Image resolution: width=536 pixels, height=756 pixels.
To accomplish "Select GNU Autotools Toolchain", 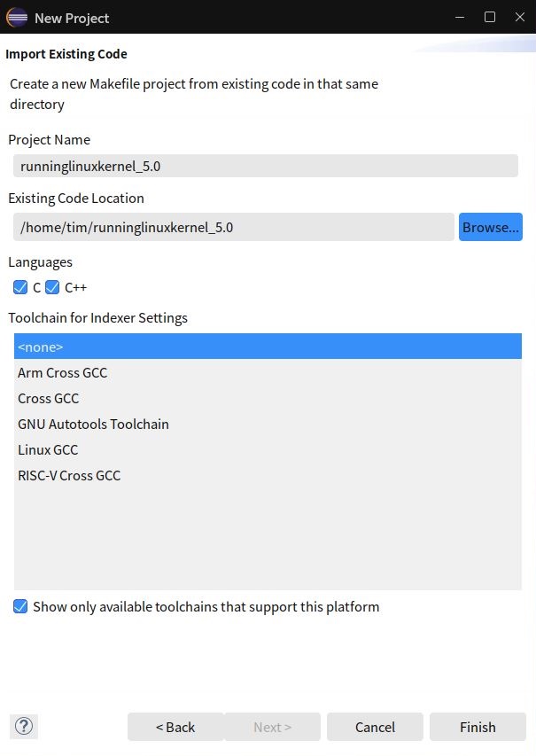I will pyautogui.click(x=268, y=424).
